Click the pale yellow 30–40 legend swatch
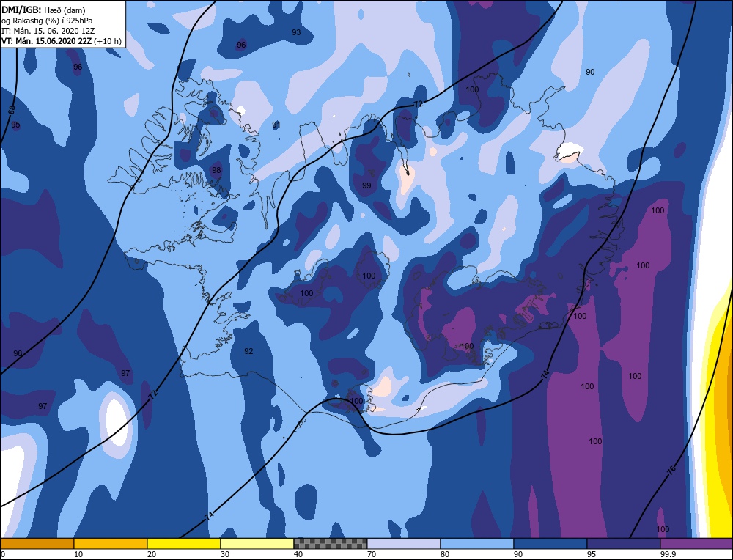 click(x=257, y=543)
